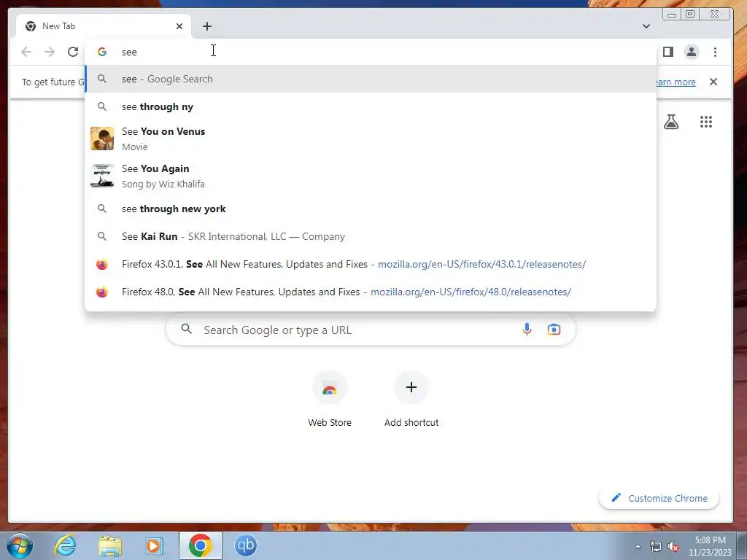
Task: Select the 'see through ny' suggestion
Action: click(x=371, y=106)
